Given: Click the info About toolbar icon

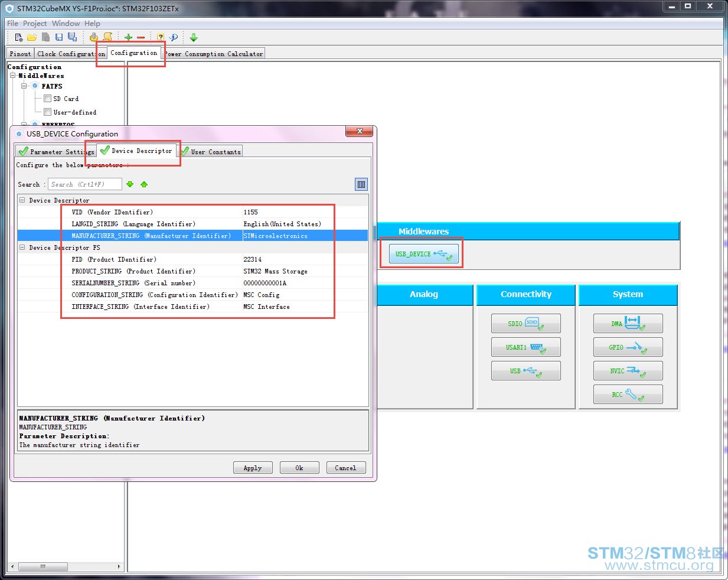Looking at the screenshot, I should (174, 37).
